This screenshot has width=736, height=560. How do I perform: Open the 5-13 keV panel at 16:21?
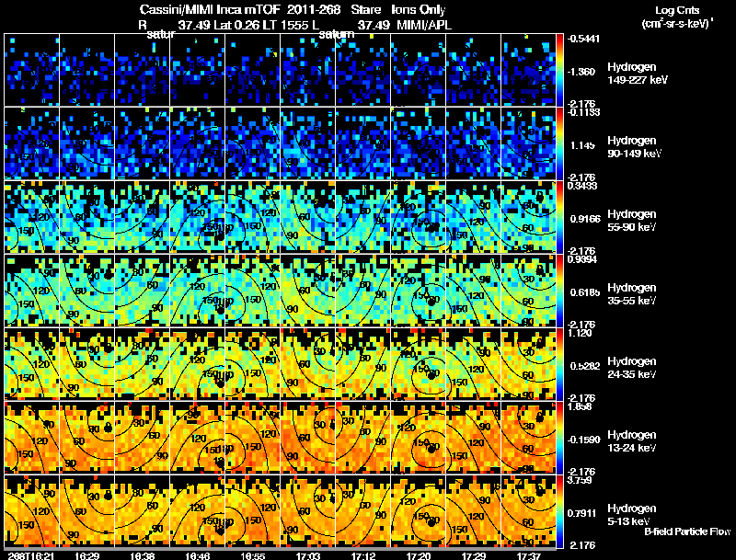[32, 511]
